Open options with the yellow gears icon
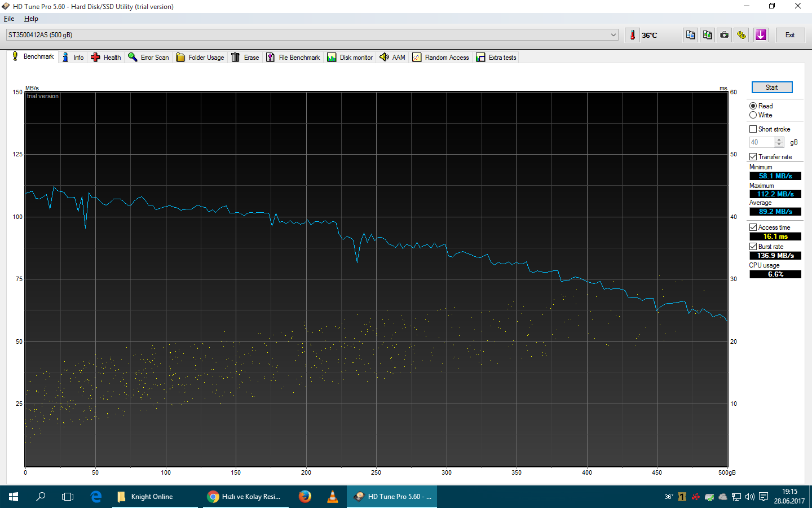Image resolution: width=812 pixels, height=508 pixels. point(741,35)
